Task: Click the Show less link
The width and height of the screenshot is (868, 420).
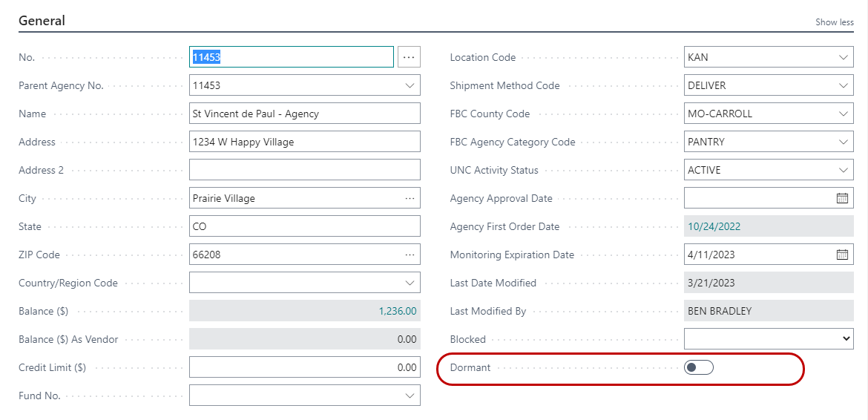Action: pos(834,22)
